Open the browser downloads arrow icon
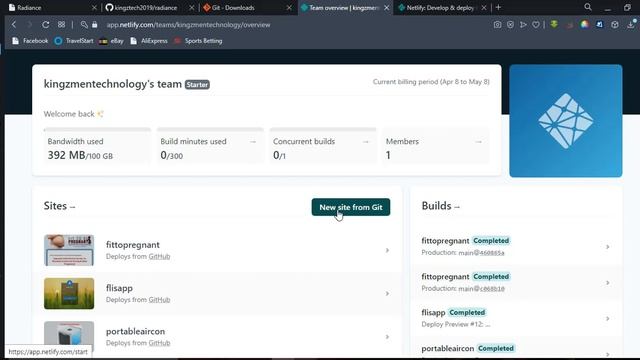640x360 pixels. 631,24
